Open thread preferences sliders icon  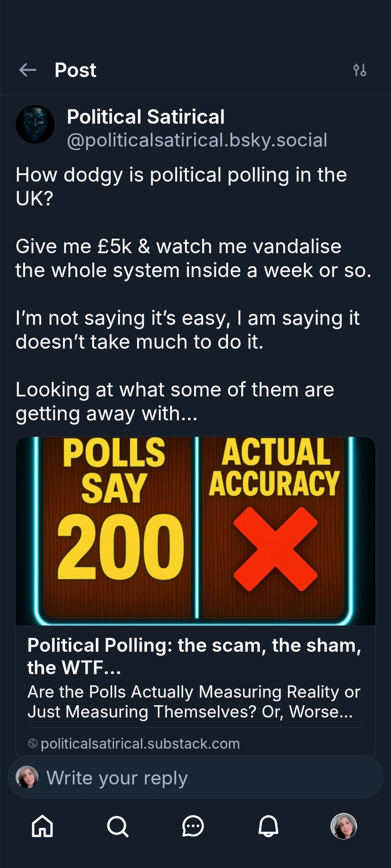point(360,70)
